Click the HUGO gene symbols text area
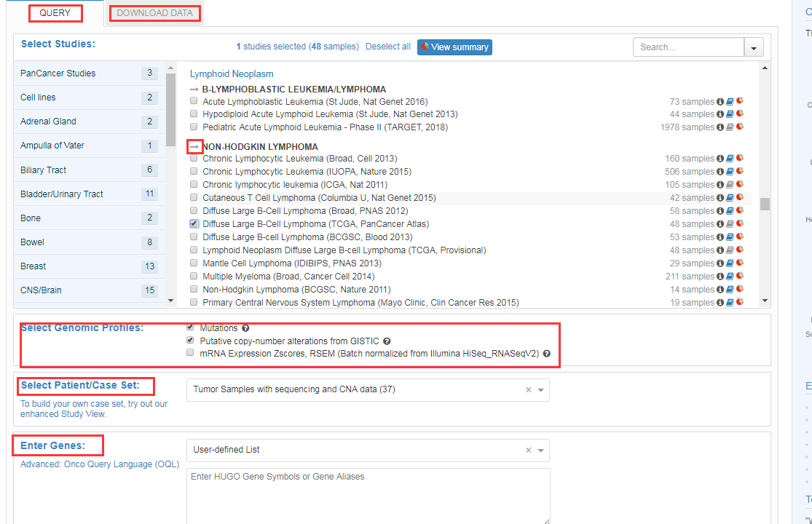This screenshot has height=524, width=812. click(x=368, y=495)
